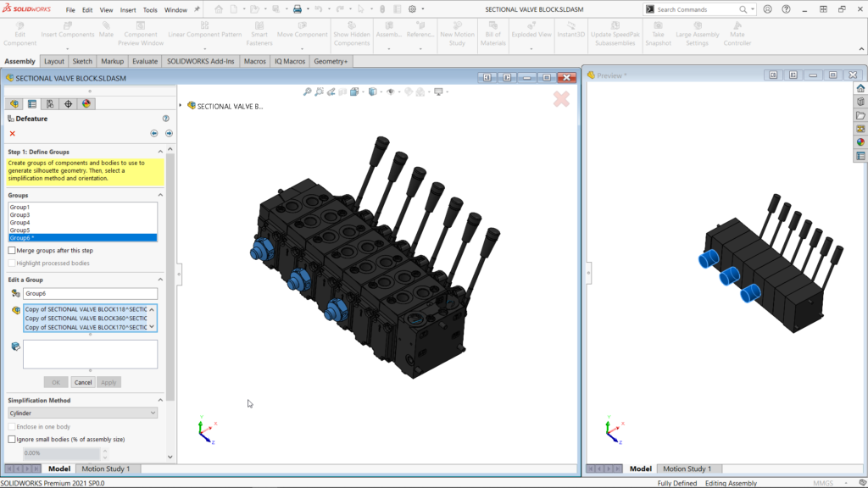Collapse the CommandManager ribbon
868x488 pixels.
pyautogui.click(x=861, y=49)
